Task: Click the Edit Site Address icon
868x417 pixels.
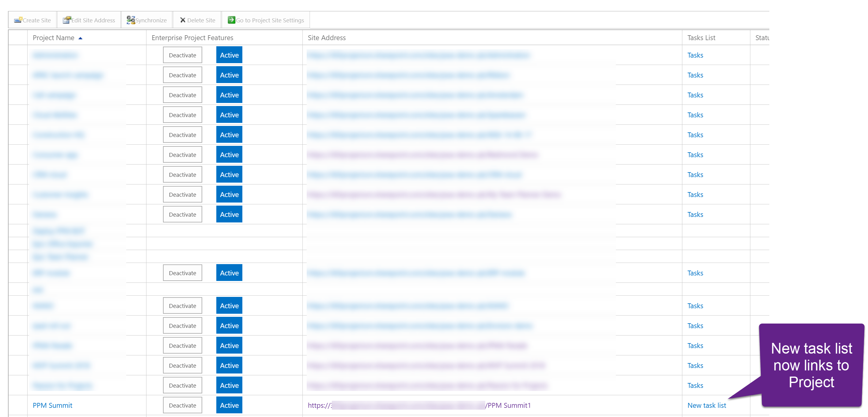Action: click(67, 20)
